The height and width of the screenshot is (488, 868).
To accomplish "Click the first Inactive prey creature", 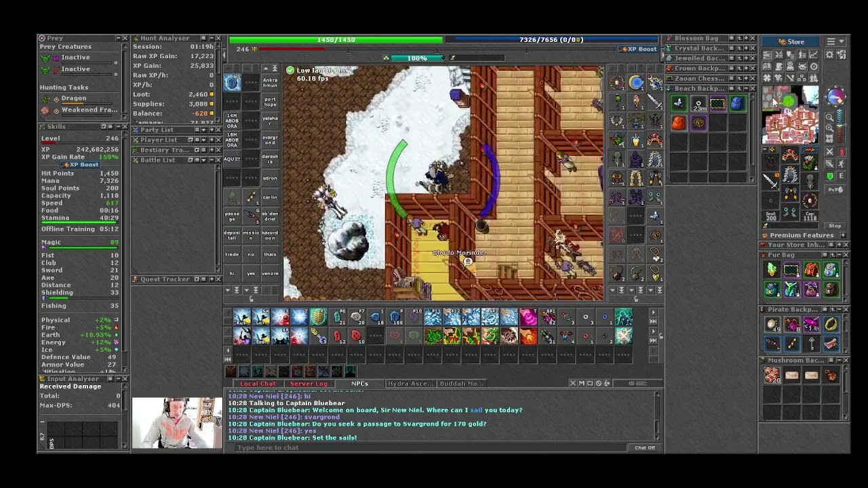I will pos(75,58).
